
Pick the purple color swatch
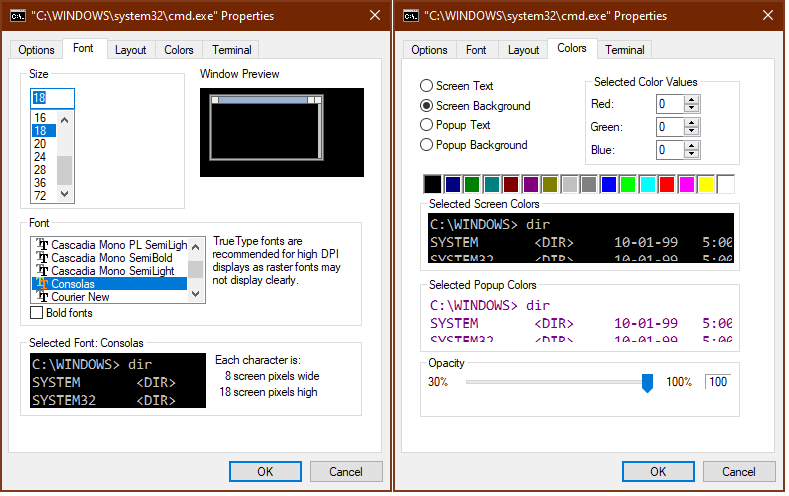coord(531,185)
